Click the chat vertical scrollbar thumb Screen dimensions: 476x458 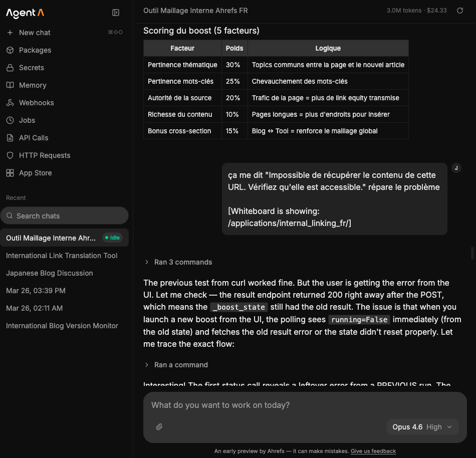coord(472,253)
